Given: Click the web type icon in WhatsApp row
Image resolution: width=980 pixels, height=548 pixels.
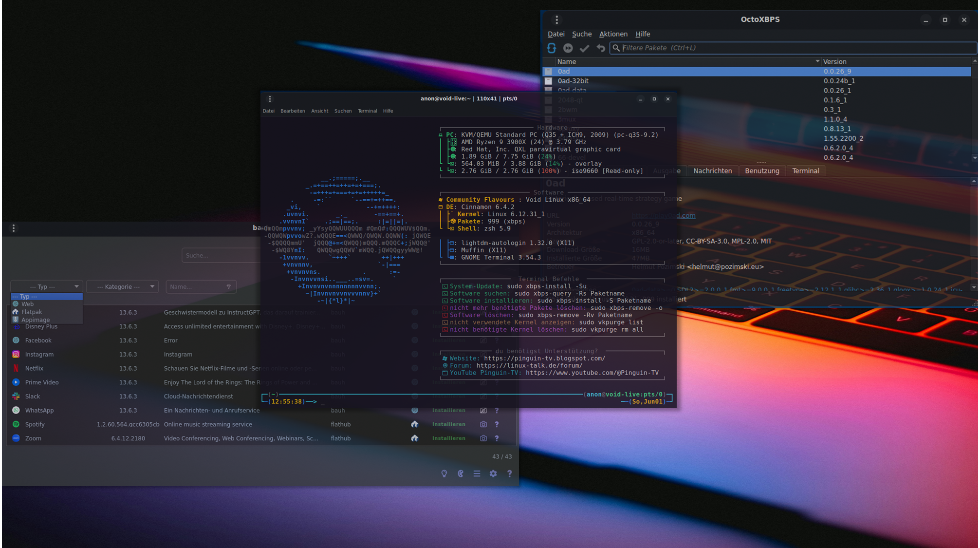Looking at the screenshot, I should 415,411.
